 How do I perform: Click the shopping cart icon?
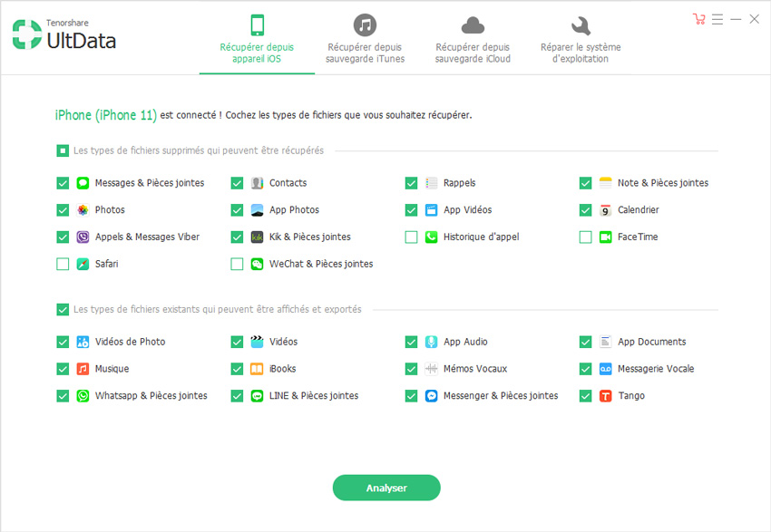[698, 19]
